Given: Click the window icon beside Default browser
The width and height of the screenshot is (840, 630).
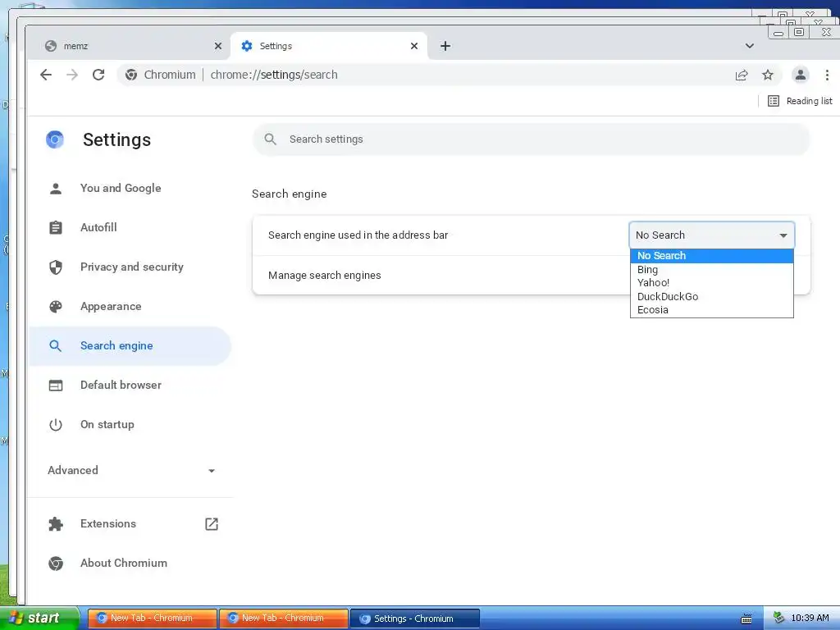Looking at the screenshot, I should [x=56, y=386].
